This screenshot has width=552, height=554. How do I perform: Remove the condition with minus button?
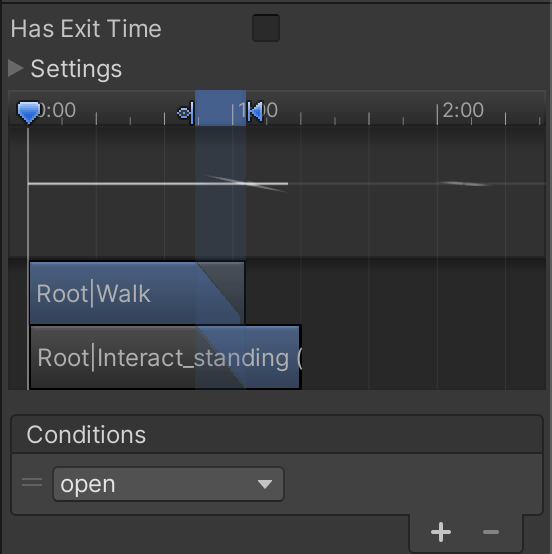coord(491,532)
